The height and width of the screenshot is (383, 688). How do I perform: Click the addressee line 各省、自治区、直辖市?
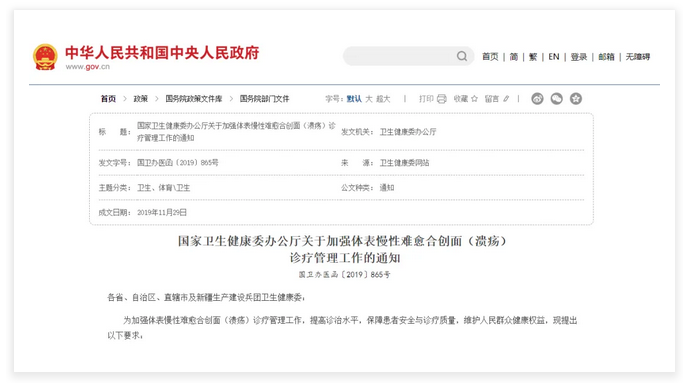(206, 297)
